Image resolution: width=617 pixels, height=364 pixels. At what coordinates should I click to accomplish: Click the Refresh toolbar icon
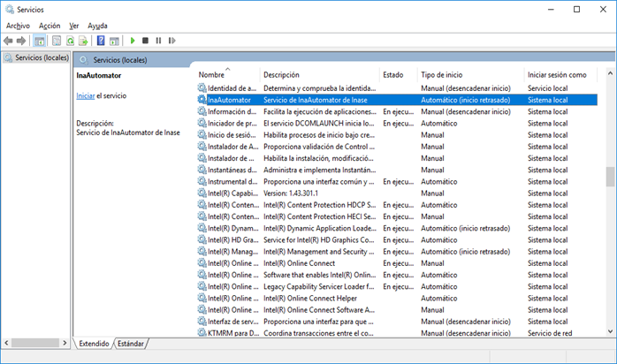(x=70, y=41)
